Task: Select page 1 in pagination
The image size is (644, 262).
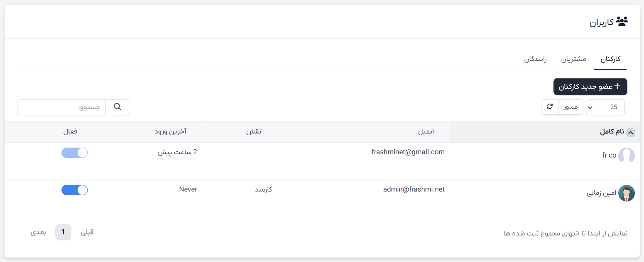Action: pos(63,232)
